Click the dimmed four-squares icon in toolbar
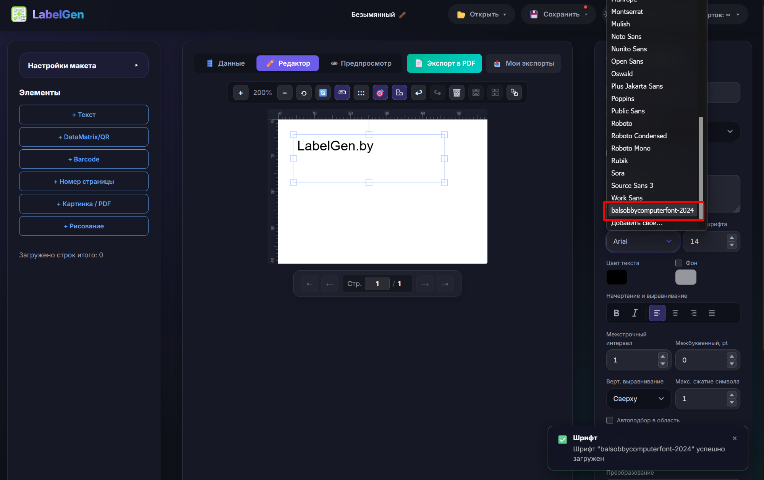Screen dimensions: 764x480 pos(495,93)
